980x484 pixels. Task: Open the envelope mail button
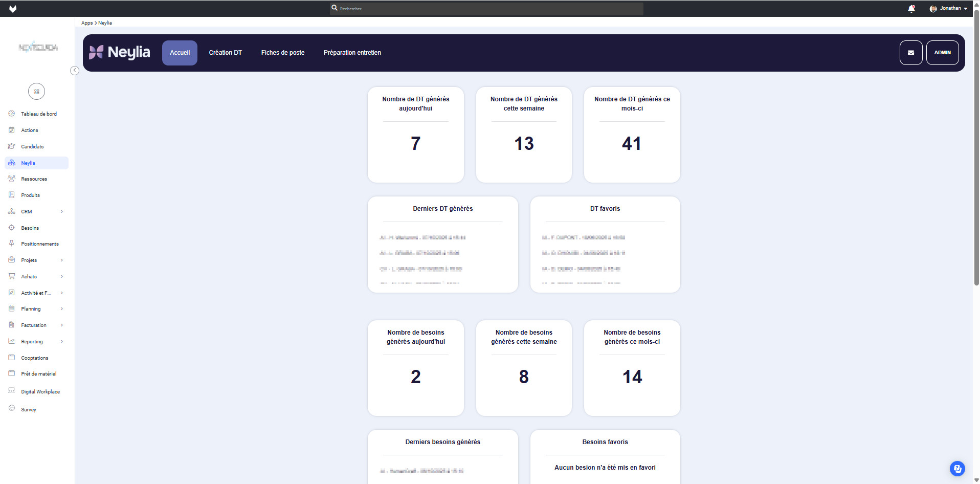pyautogui.click(x=910, y=53)
